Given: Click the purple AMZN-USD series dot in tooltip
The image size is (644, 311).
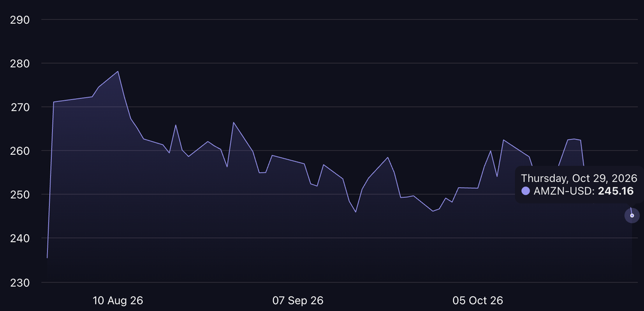Looking at the screenshot, I should point(525,191).
